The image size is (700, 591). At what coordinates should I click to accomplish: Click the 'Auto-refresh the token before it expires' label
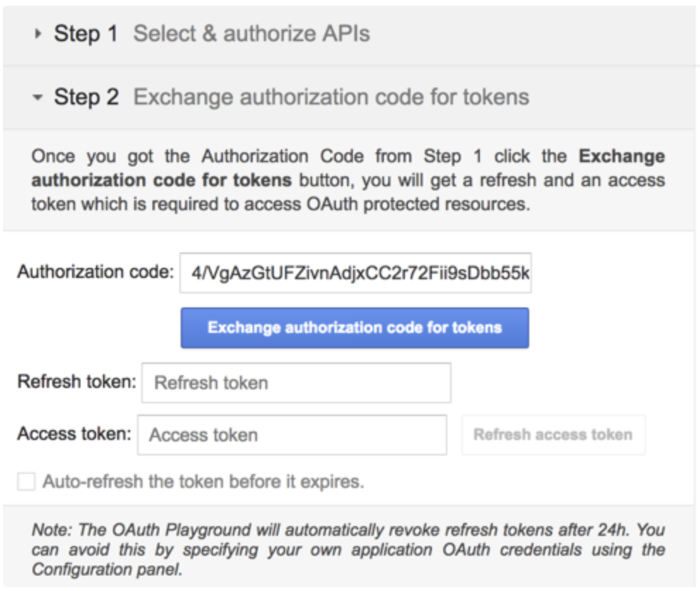point(203,482)
